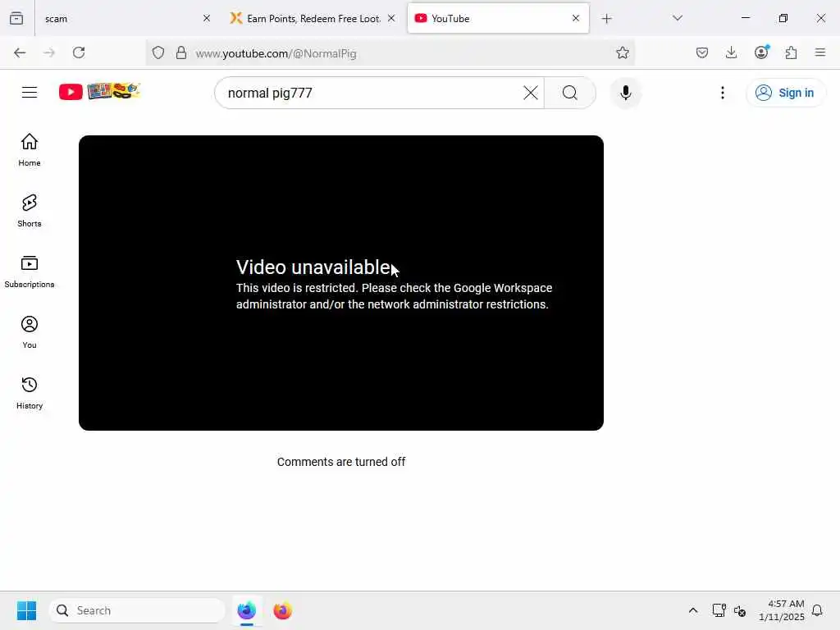Open the You section in sidebar
The image size is (840, 630).
30,332
